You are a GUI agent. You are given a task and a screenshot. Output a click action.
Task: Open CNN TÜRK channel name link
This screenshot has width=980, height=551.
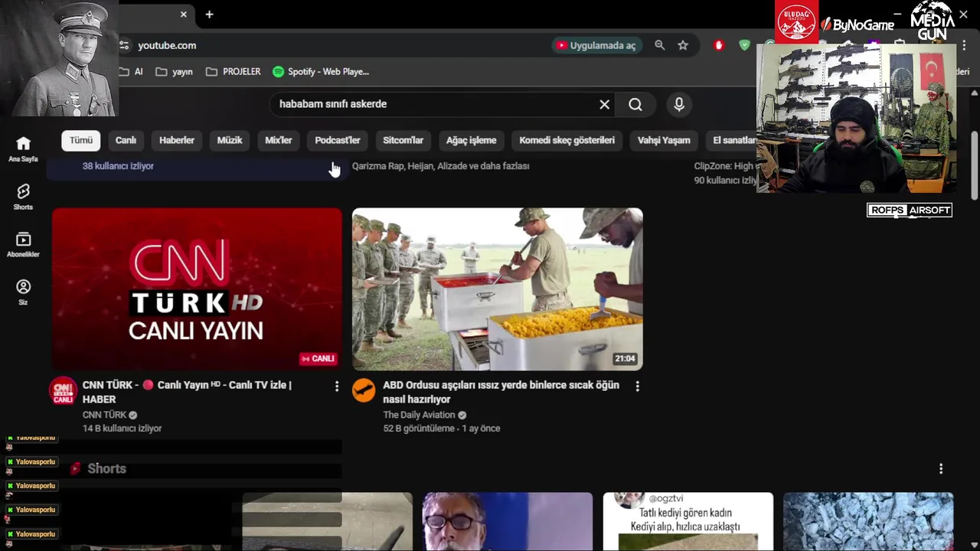(104, 415)
